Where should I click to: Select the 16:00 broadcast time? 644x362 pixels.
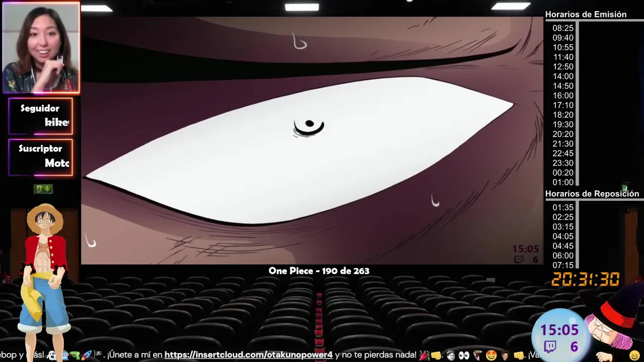563,96
